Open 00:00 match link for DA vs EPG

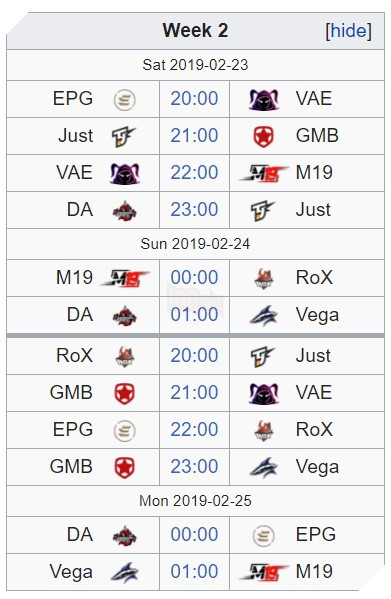tap(194, 534)
